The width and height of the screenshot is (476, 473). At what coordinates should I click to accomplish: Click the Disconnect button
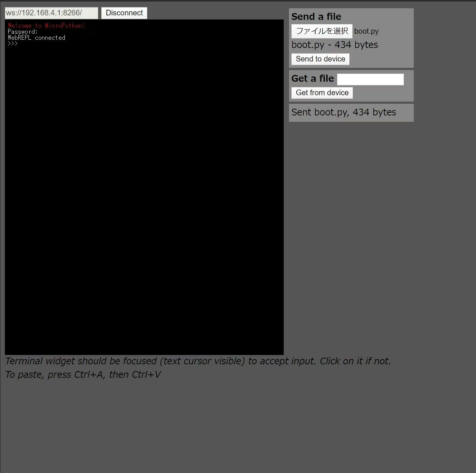coord(124,13)
